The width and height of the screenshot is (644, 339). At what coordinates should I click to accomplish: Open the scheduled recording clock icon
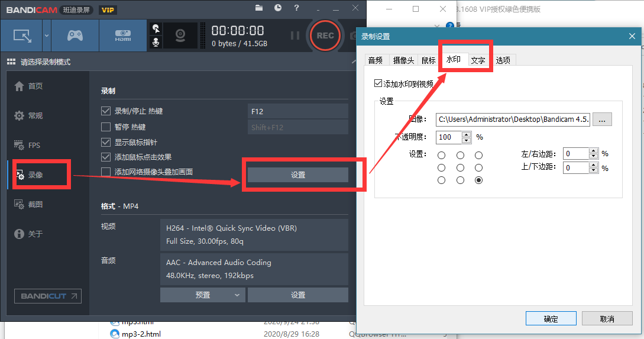(x=278, y=8)
